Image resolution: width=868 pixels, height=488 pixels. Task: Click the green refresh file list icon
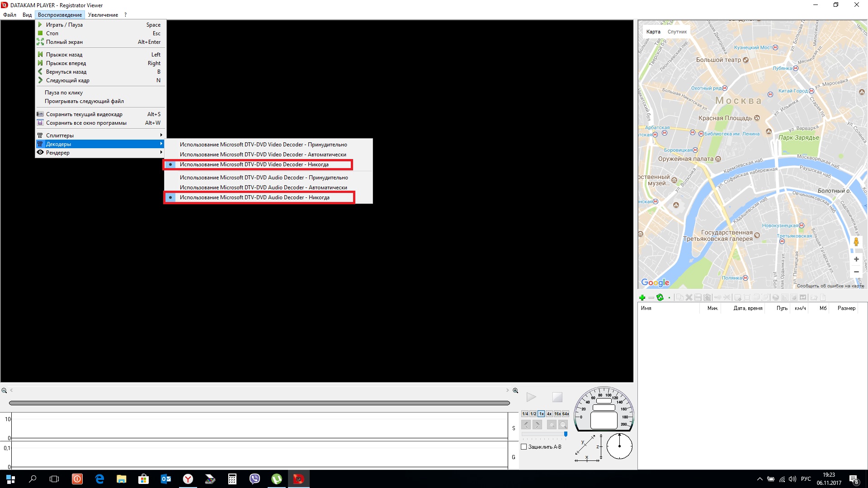660,297
